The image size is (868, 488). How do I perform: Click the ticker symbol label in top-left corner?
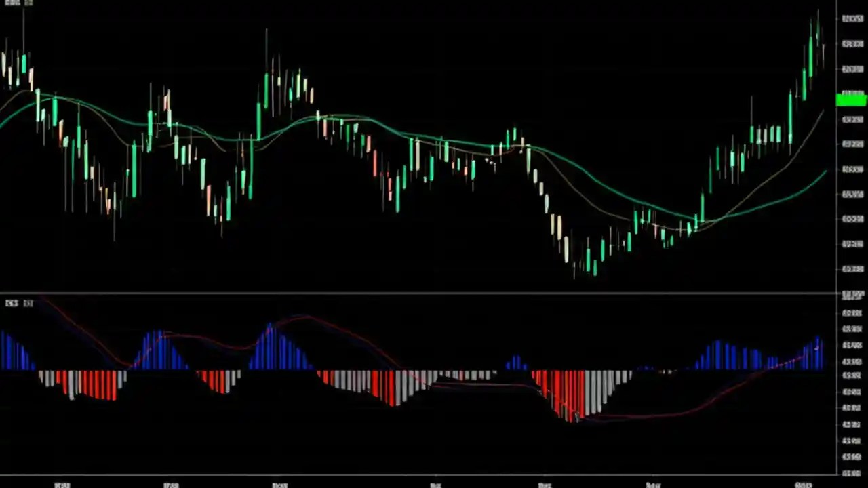tap(12, 3)
